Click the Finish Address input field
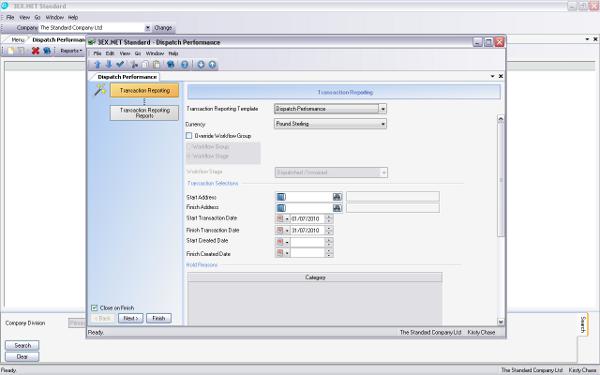The width and height of the screenshot is (600, 375). pos(309,208)
